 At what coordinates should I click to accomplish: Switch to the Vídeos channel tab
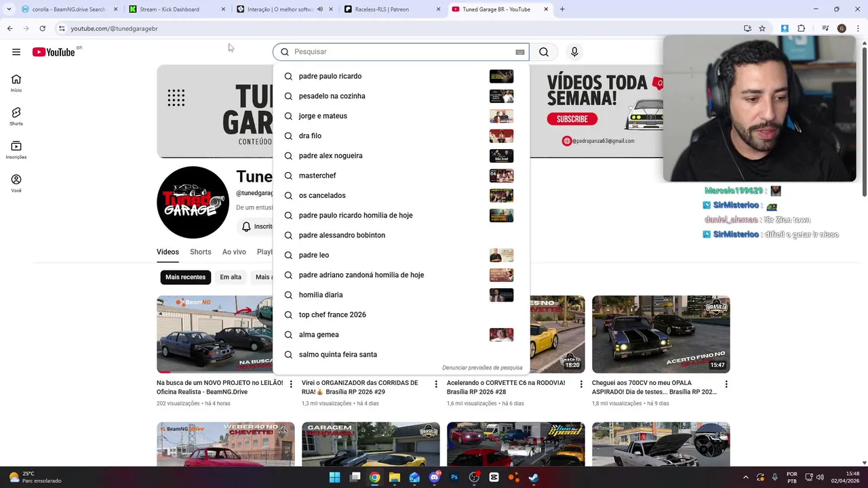(x=167, y=252)
